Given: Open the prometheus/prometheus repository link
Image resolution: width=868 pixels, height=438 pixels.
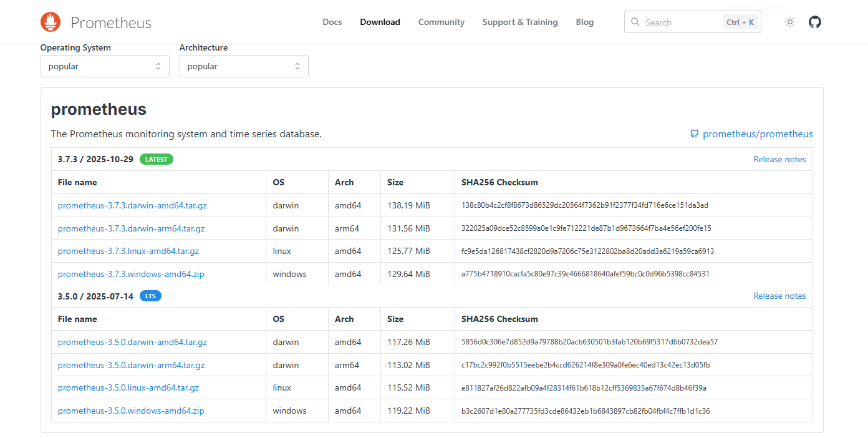Looking at the screenshot, I should pos(758,134).
